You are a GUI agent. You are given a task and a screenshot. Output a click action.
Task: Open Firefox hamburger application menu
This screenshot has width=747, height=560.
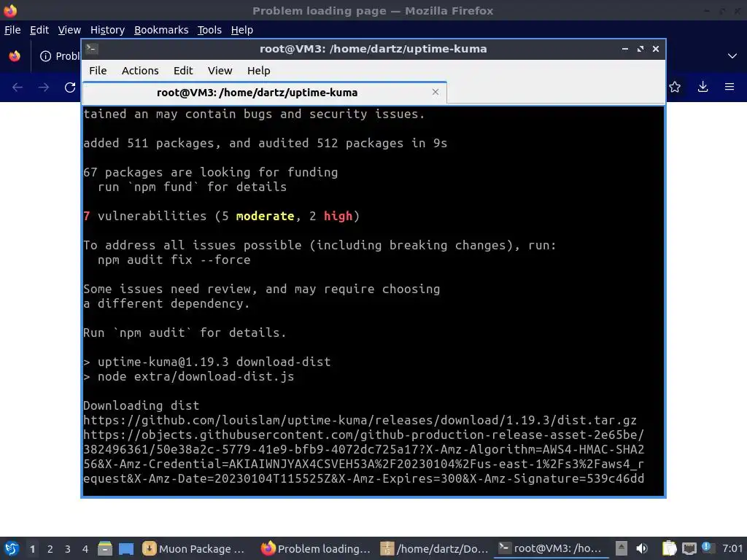click(729, 87)
